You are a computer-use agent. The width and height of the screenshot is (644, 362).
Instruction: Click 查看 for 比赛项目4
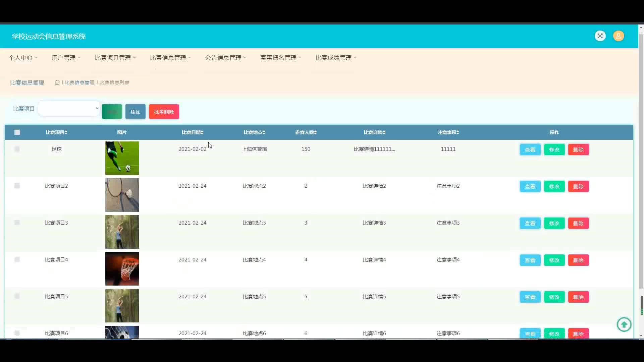pyautogui.click(x=530, y=260)
